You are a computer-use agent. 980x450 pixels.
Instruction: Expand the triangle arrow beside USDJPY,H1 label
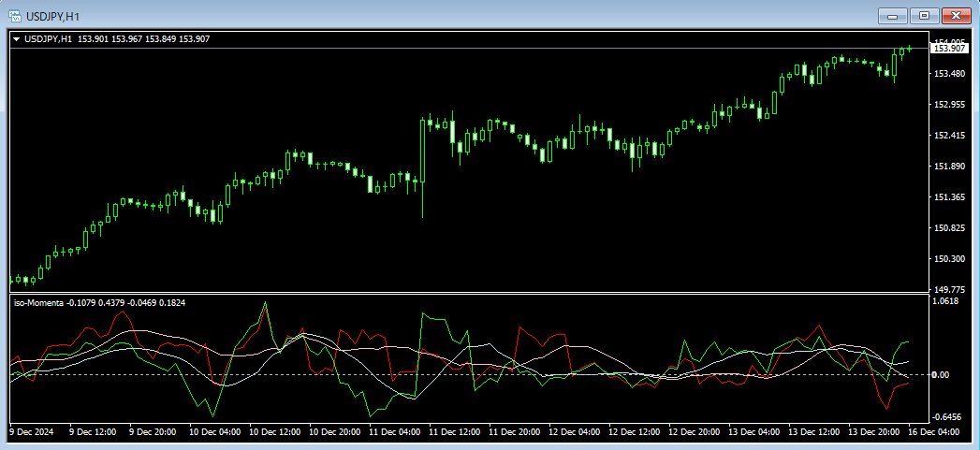16,38
